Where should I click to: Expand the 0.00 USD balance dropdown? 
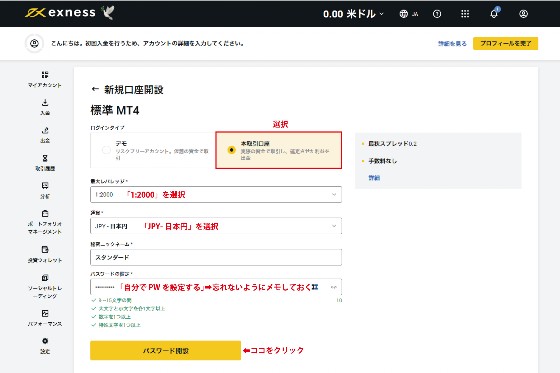click(x=353, y=14)
